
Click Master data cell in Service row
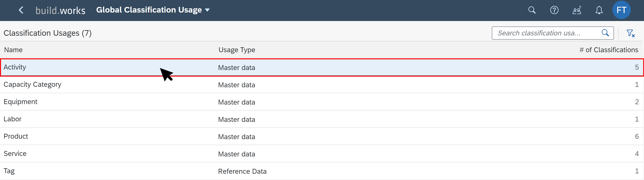click(237, 154)
